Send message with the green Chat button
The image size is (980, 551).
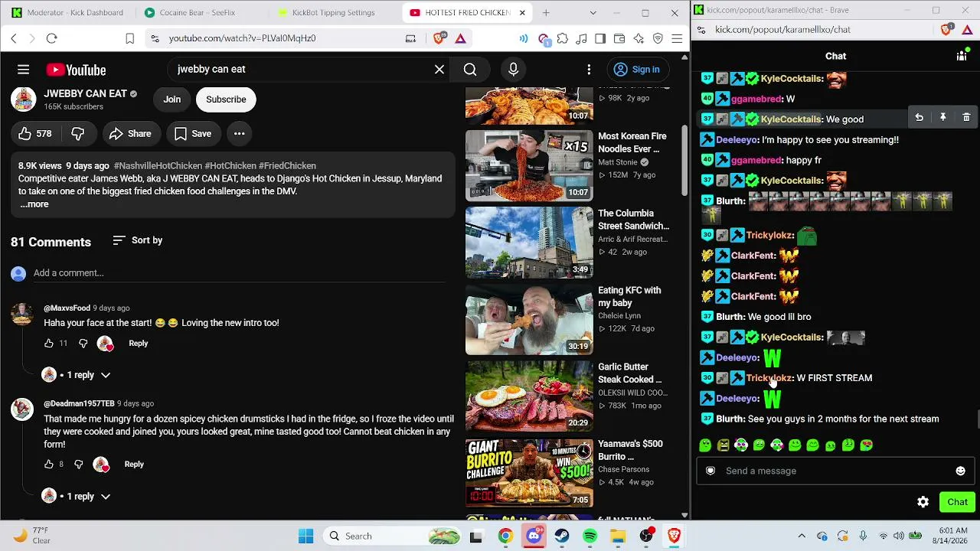957,502
